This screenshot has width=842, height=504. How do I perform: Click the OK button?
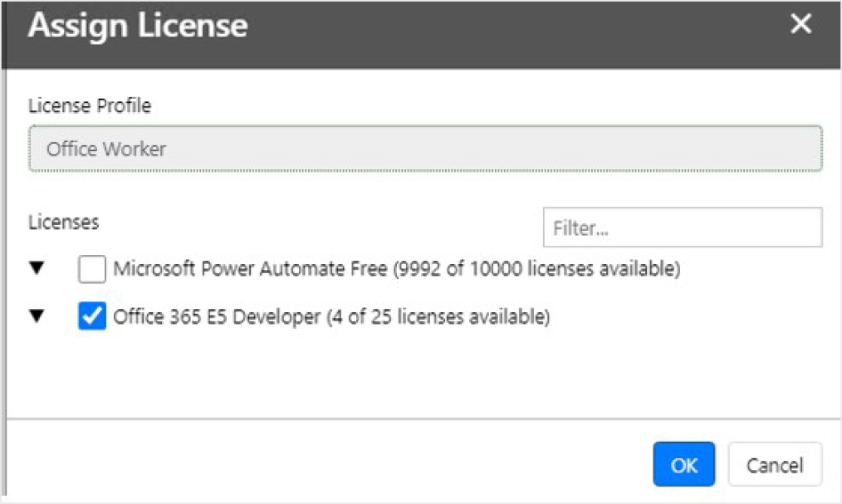tap(683, 464)
